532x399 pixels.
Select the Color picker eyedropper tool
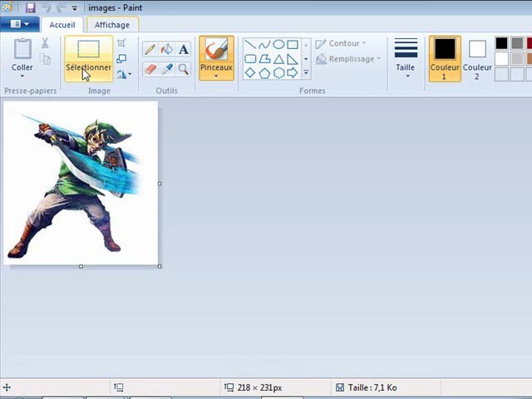coord(166,69)
